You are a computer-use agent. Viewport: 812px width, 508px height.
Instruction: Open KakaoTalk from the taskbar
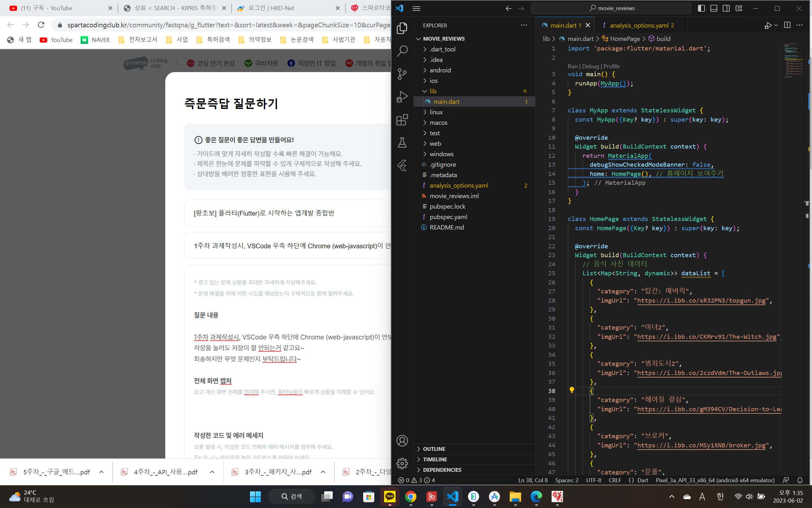[x=390, y=496]
